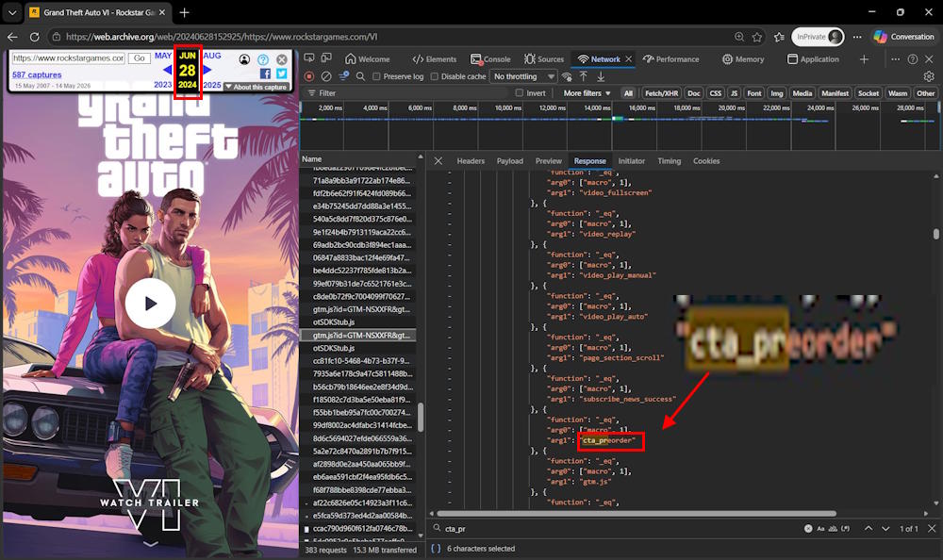Open DevTools more options ellipsis
This screenshot has height=560, width=943.
click(x=896, y=59)
